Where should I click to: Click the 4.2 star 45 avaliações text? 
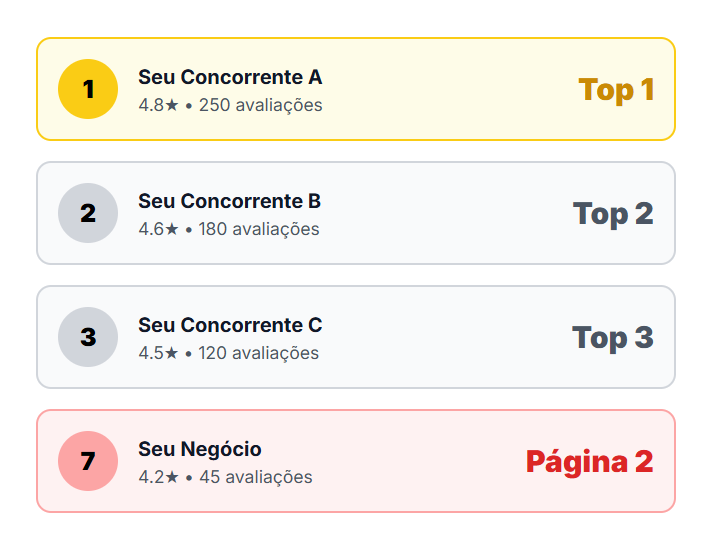point(225,477)
